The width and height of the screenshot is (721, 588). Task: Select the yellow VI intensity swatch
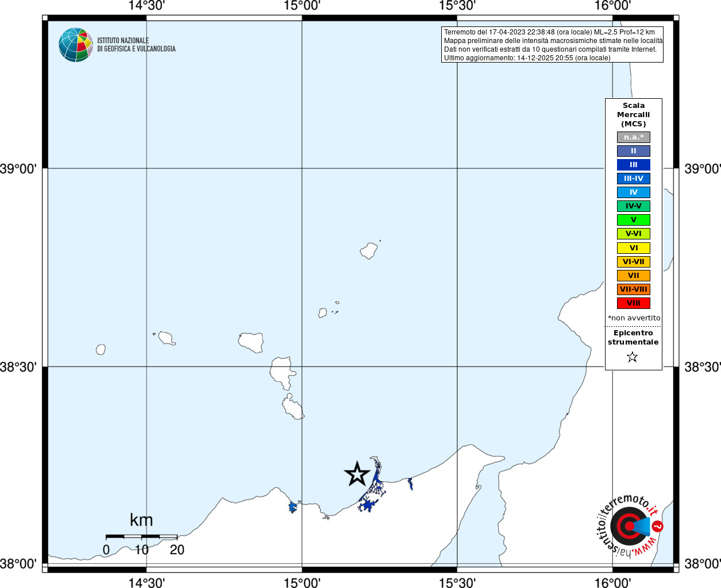coord(634,248)
